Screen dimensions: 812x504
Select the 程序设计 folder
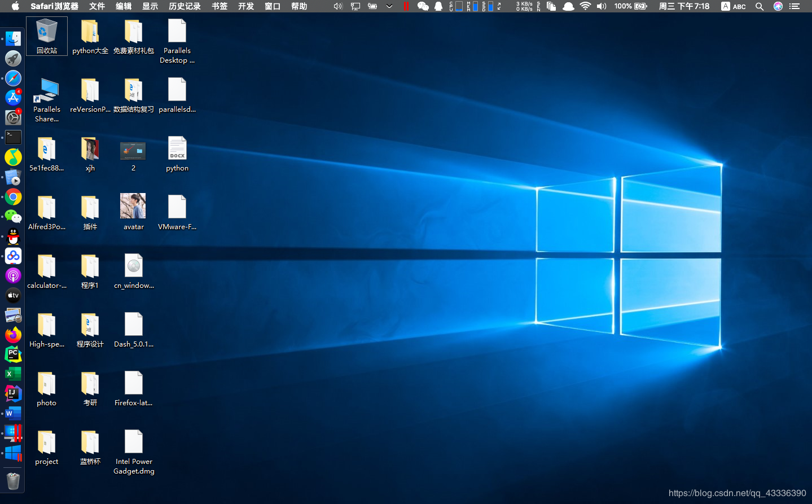coord(90,330)
